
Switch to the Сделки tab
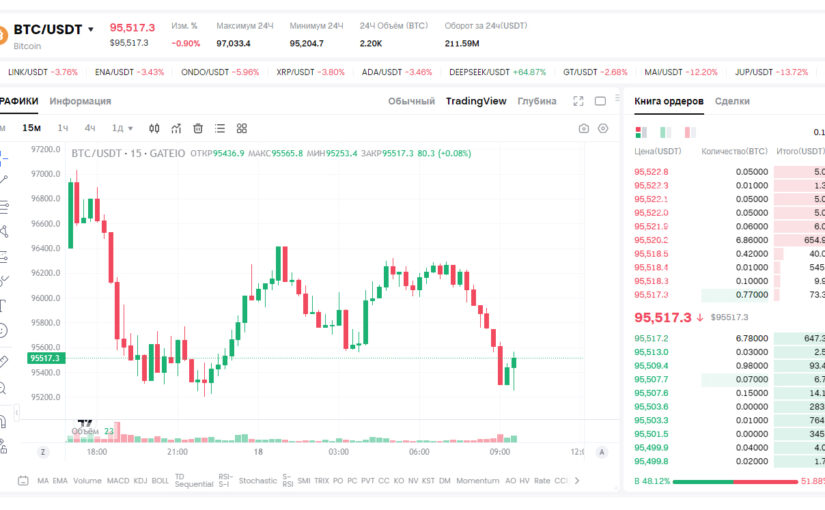click(x=732, y=101)
